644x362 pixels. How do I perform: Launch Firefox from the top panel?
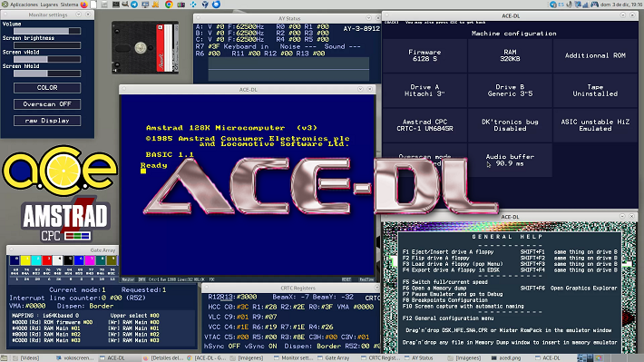tap(83, 5)
